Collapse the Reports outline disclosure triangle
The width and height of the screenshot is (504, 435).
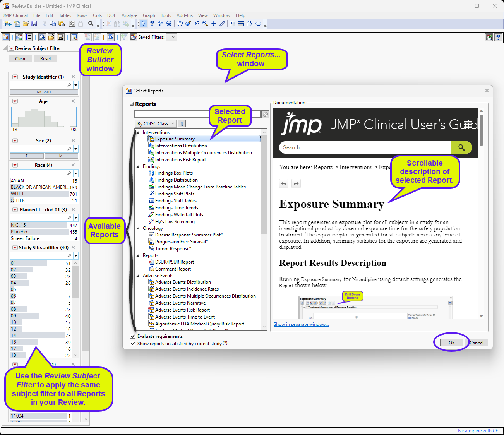132,104
